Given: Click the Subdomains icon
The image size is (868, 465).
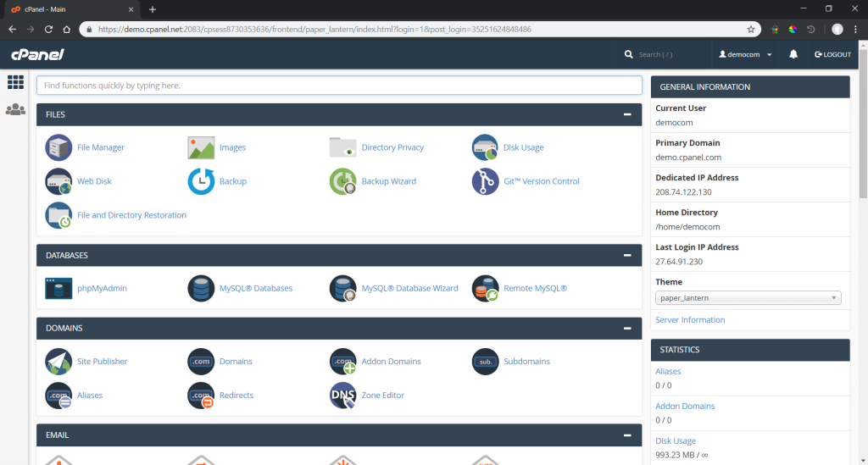Looking at the screenshot, I should pyautogui.click(x=485, y=362).
